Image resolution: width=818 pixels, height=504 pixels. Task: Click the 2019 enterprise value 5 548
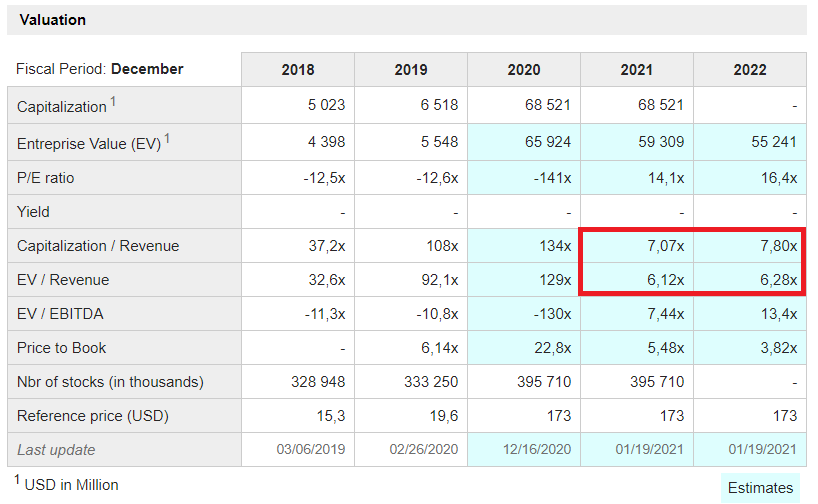pos(439,142)
